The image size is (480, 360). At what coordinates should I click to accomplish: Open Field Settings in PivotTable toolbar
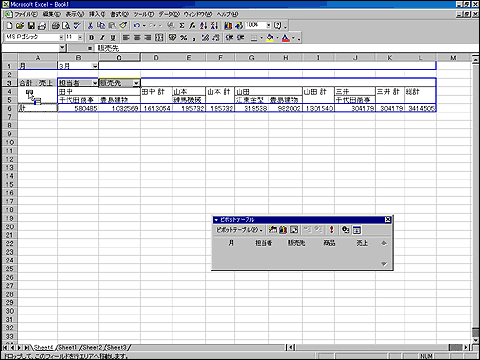click(346, 230)
